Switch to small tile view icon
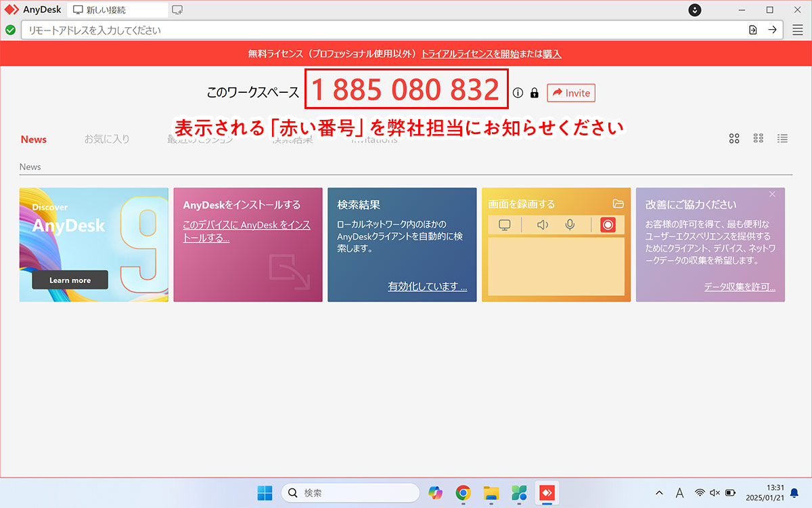The width and height of the screenshot is (812, 508). [x=759, y=138]
